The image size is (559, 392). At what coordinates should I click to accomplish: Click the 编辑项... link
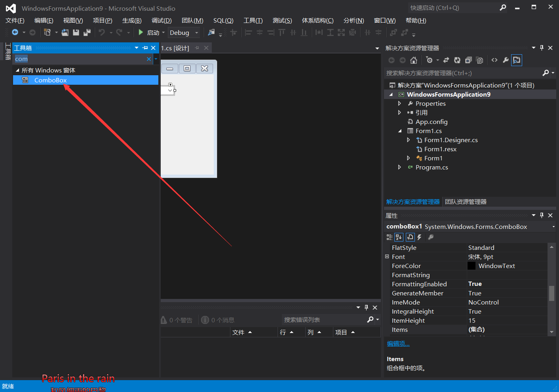(398, 344)
